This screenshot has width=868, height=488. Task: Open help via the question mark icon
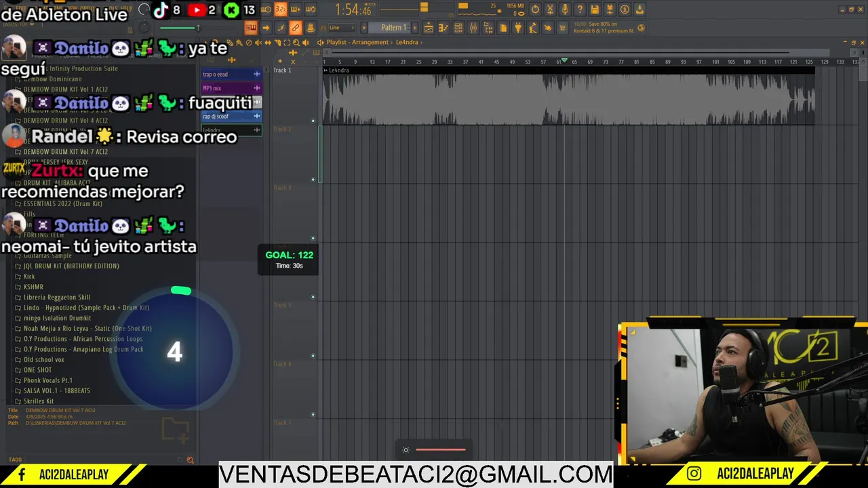[x=580, y=9]
